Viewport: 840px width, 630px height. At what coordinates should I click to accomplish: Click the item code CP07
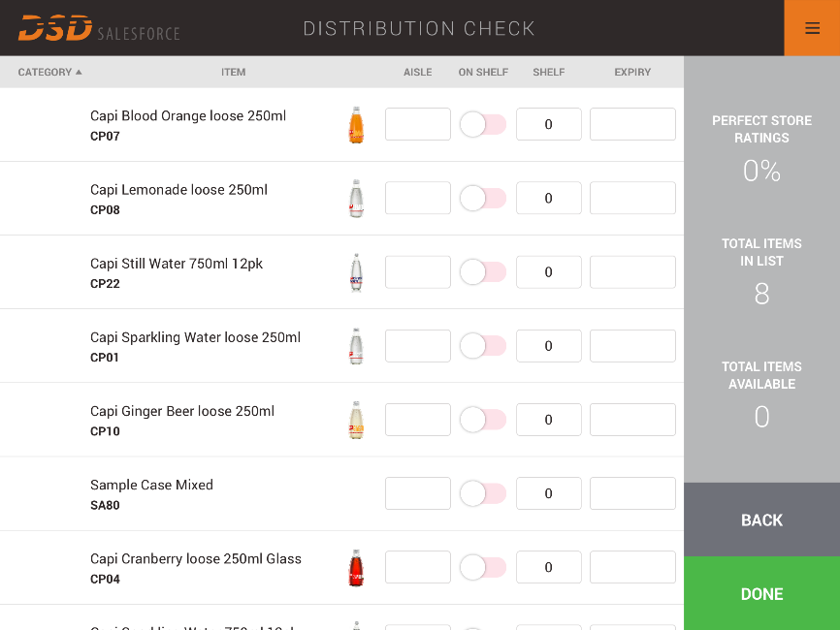coord(105,136)
